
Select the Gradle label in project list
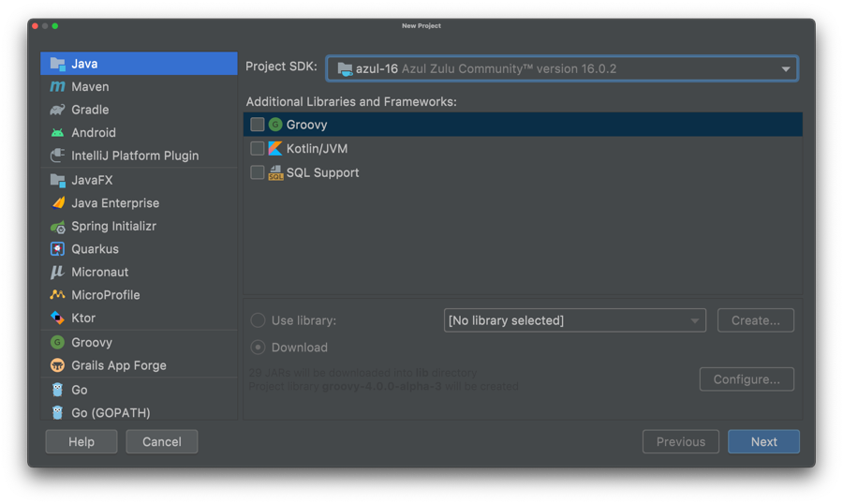point(90,110)
